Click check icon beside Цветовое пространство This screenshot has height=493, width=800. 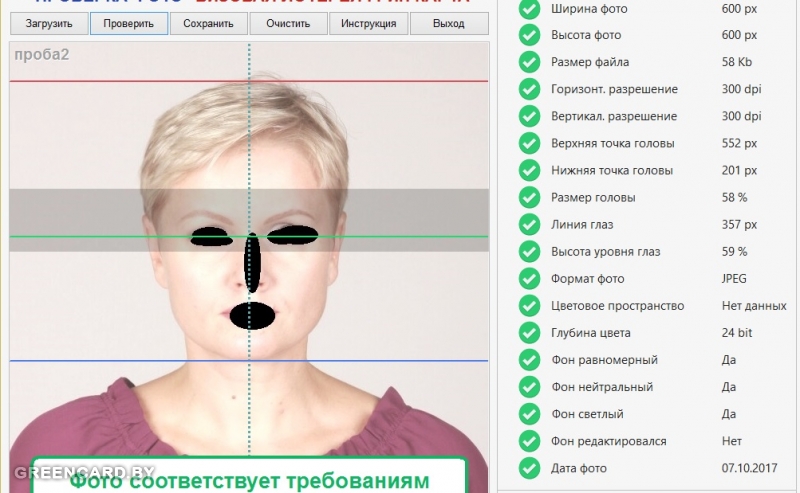pyautogui.click(x=529, y=306)
